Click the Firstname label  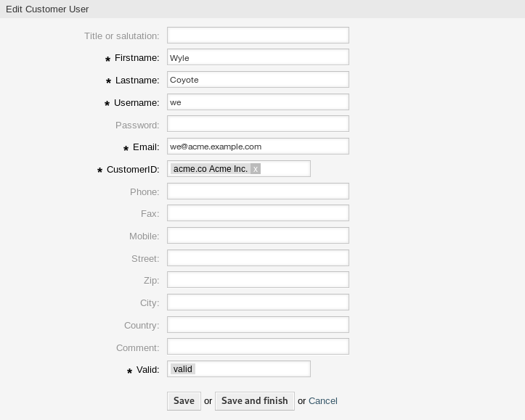pos(137,58)
